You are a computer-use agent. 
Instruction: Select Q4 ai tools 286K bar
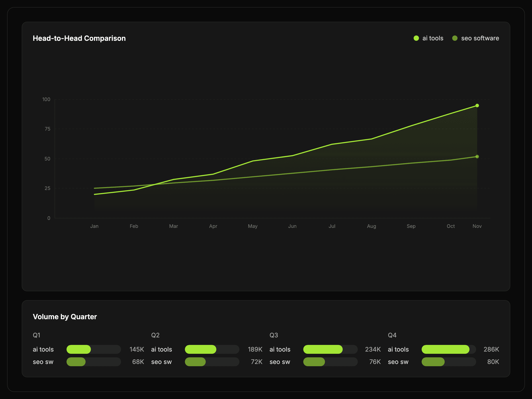click(x=445, y=349)
